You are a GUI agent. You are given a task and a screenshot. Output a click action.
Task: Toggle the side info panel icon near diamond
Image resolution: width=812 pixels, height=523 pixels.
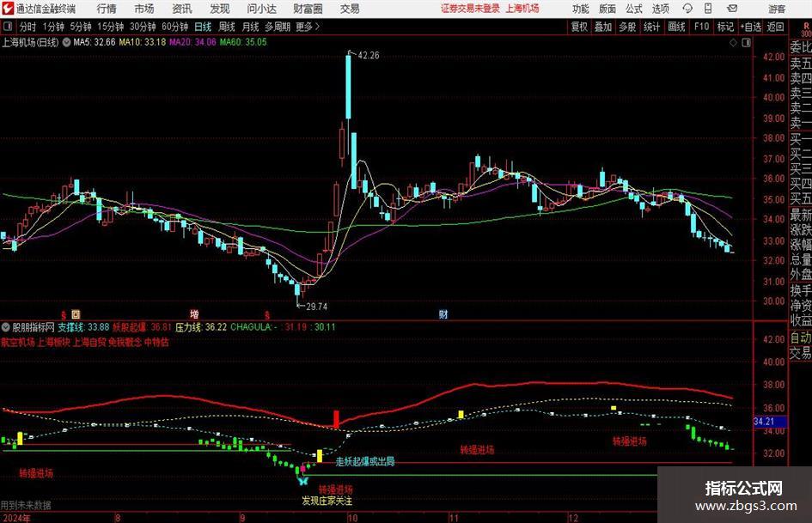pos(746,43)
